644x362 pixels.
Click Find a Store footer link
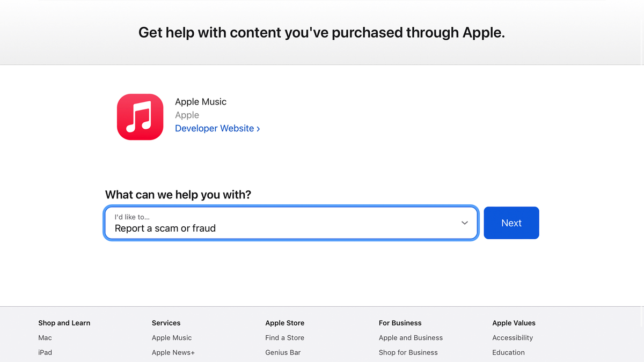(284, 338)
